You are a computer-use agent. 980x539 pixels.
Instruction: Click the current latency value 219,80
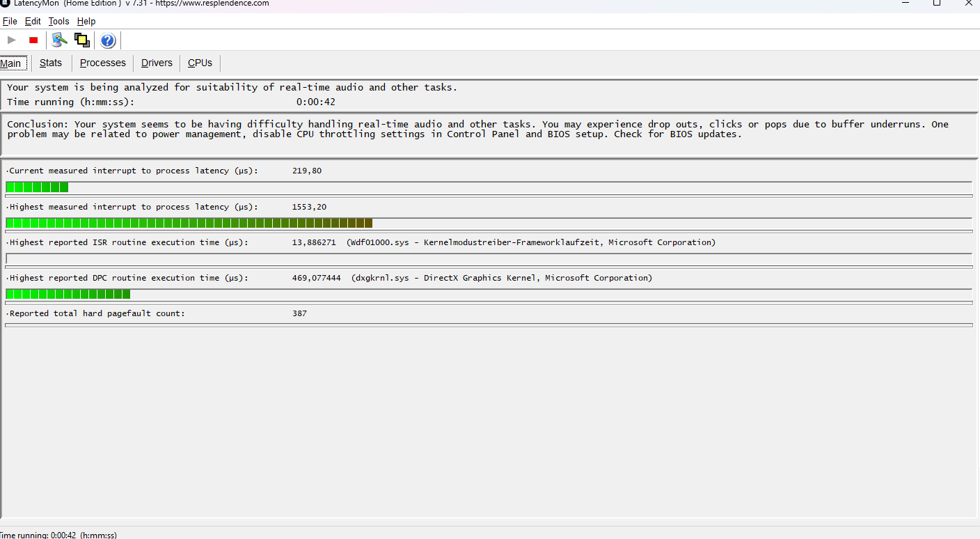point(307,171)
